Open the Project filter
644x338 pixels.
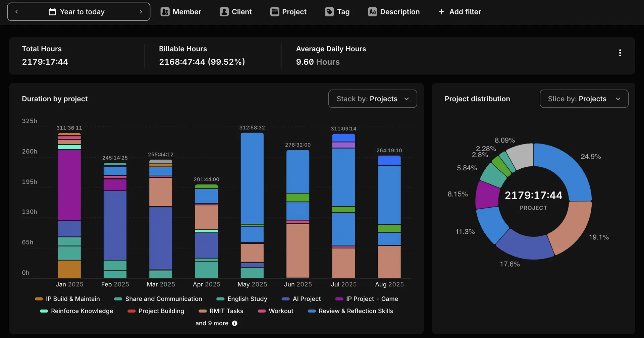[x=288, y=12]
